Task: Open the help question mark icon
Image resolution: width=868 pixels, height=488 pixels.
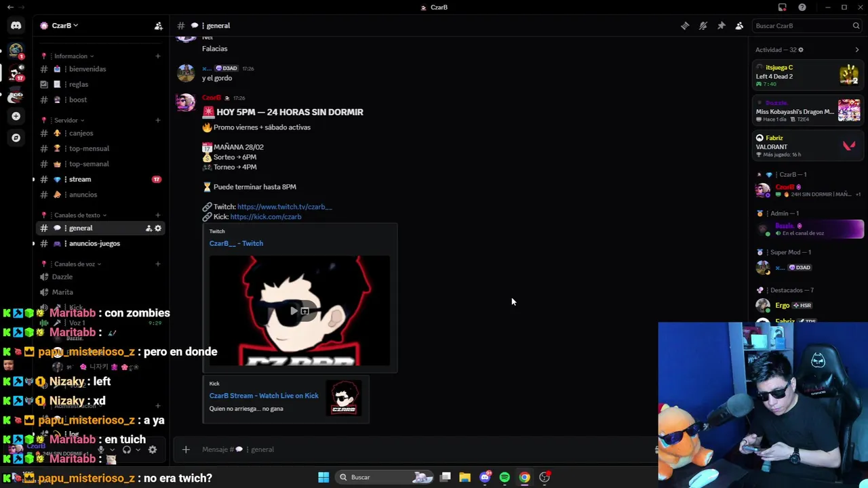Action: (x=802, y=7)
